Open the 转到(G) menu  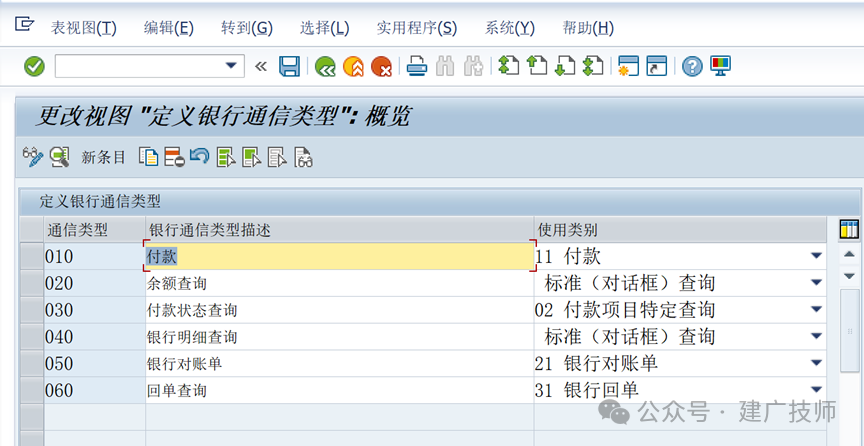[247, 28]
